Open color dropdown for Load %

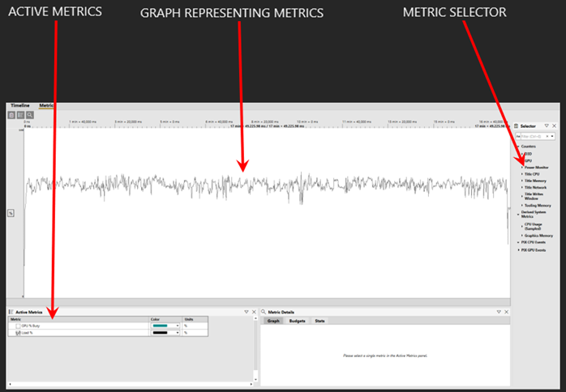tap(178, 333)
